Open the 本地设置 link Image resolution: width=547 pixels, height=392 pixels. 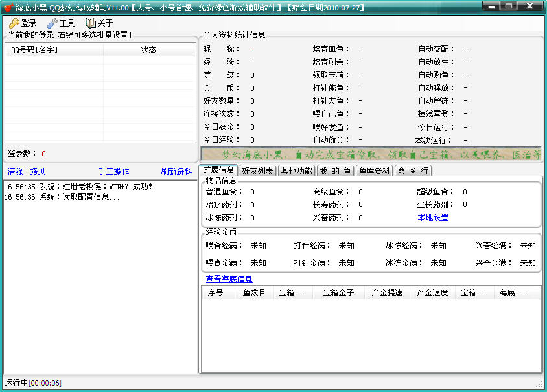pyautogui.click(x=433, y=218)
